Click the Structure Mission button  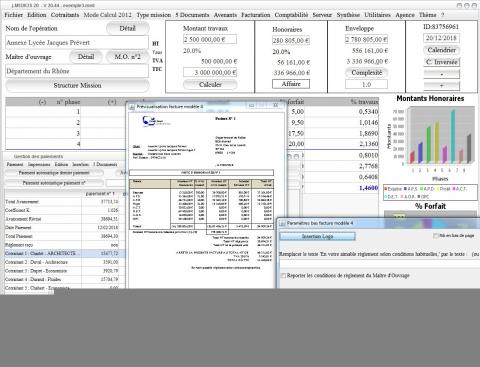tap(77, 85)
